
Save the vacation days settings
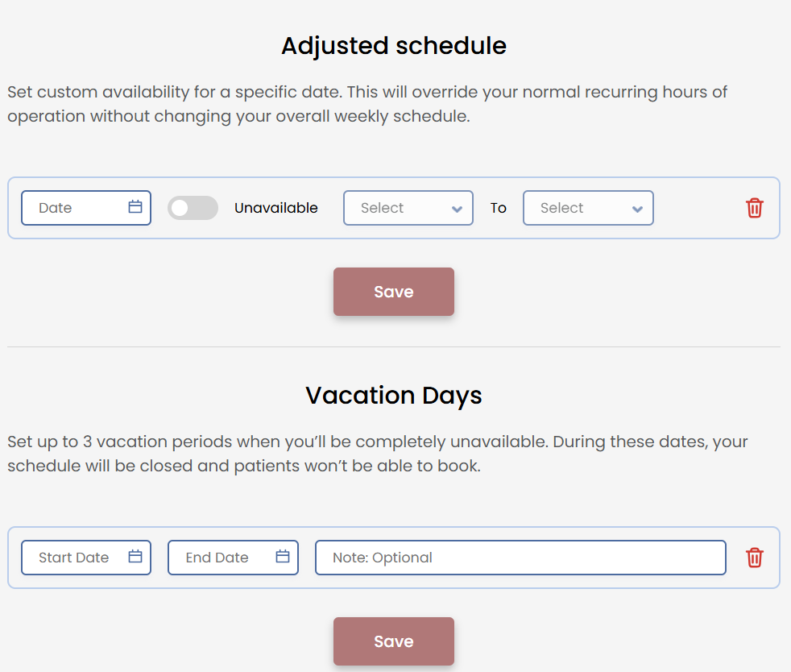(393, 641)
